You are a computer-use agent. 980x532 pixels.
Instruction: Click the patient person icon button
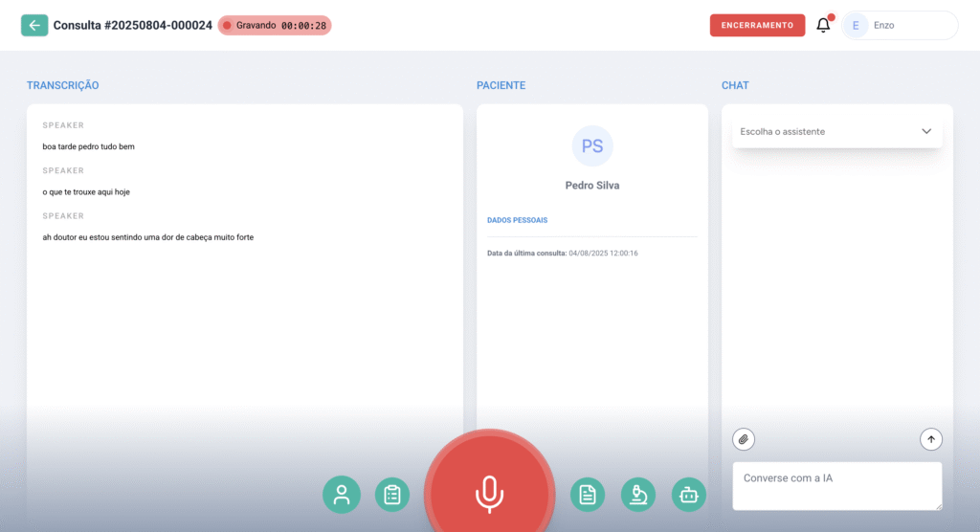pos(341,495)
